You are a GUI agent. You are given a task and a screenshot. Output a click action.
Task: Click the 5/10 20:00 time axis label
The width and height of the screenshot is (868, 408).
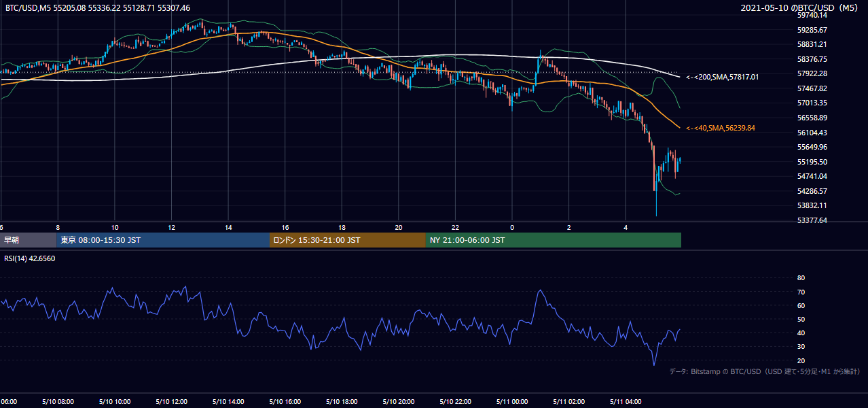(x=398, y=402)
